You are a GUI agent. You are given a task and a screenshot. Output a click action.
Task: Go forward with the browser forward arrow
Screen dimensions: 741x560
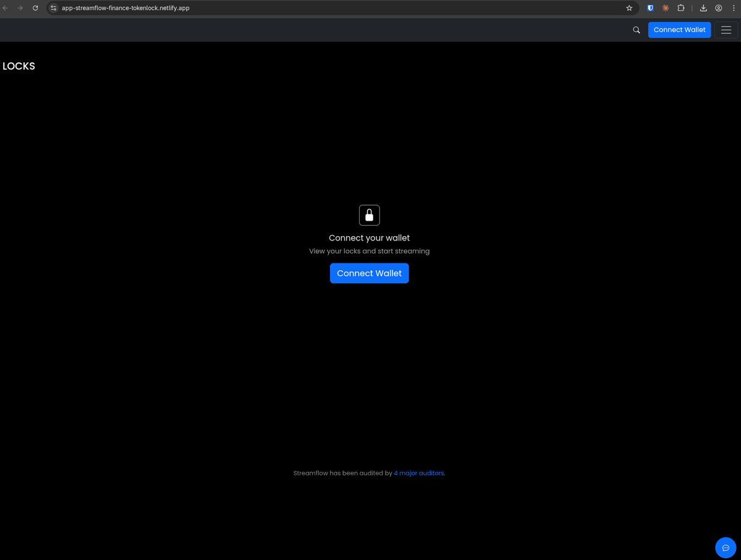20,8
